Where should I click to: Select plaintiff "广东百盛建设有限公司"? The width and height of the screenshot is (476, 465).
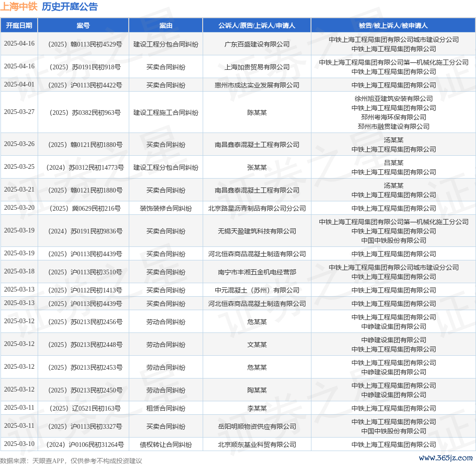tap(257, 44)
